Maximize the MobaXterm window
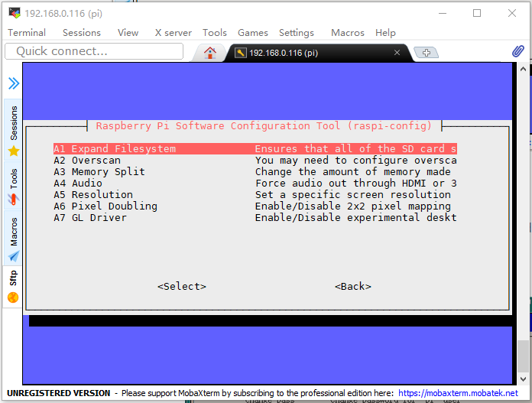 477,13
